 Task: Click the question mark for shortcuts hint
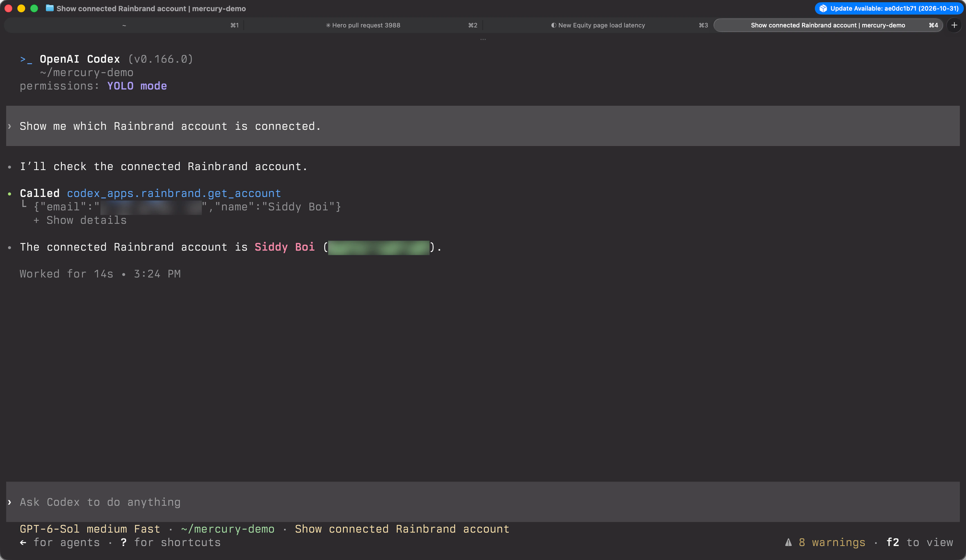tap(123, 542)
